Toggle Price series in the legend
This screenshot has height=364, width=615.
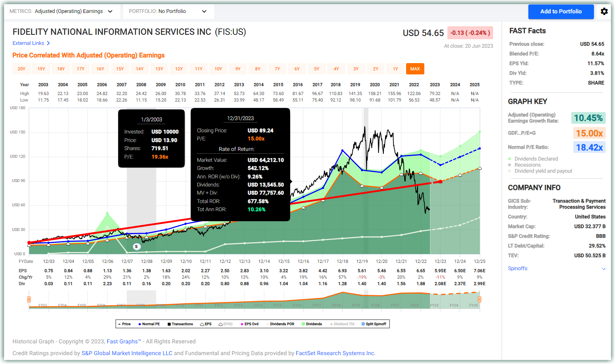(124, 324)
